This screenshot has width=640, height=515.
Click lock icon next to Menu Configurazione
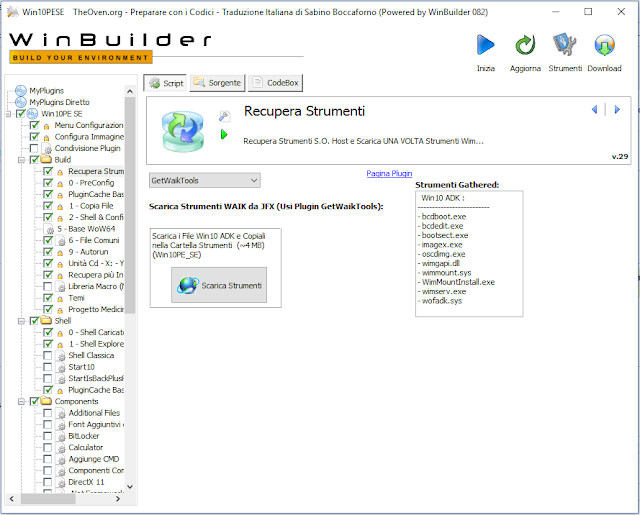pyautogui.click(x=46, y=126)
